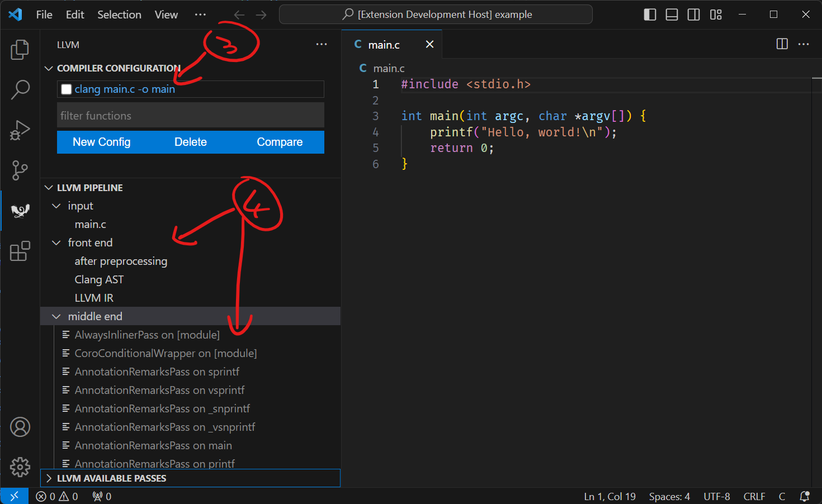Open the Search view in activity bar

tap(20, 90)
